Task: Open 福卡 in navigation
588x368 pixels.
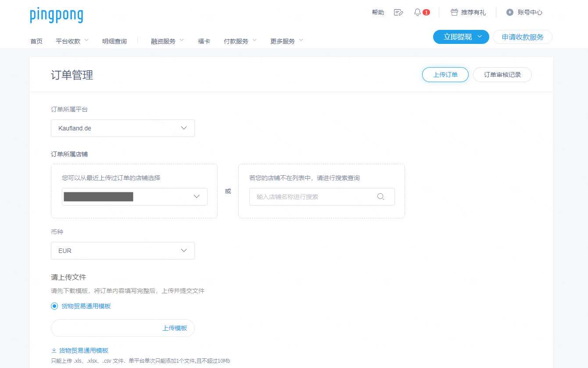Action: pos(204,41)
